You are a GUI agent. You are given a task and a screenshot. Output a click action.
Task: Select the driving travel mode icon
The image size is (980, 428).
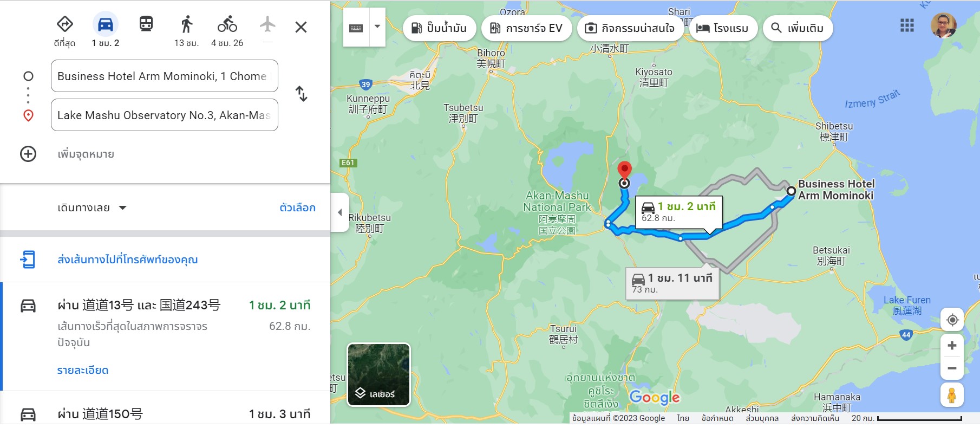[105, 24]
